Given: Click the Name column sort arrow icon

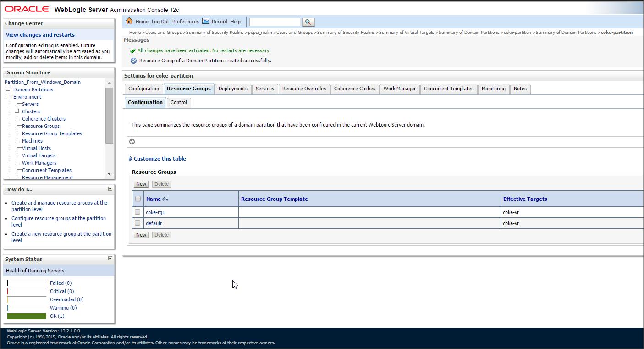Looking at the screenshot, I should coord(165,199).
